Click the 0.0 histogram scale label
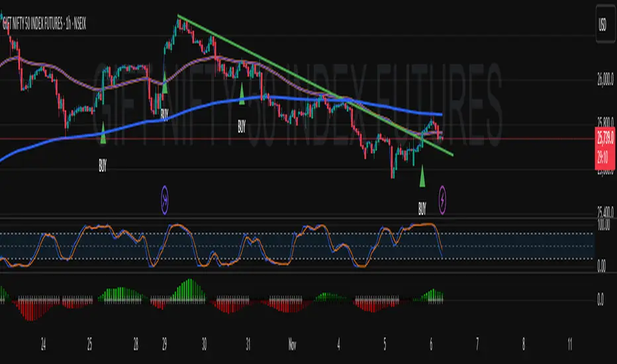Image resolution: width=617 pixels, height=364 pixels. tap(600, 299)
